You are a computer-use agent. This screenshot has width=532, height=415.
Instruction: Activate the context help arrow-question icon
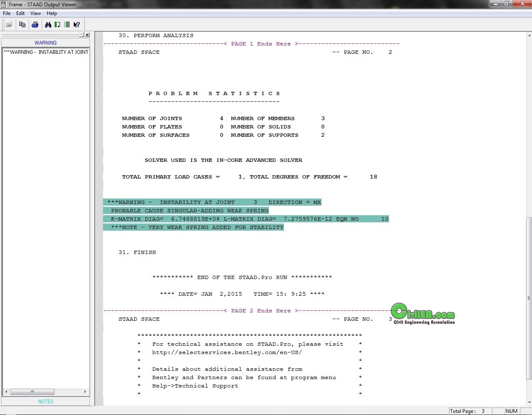tap(77, 25)
